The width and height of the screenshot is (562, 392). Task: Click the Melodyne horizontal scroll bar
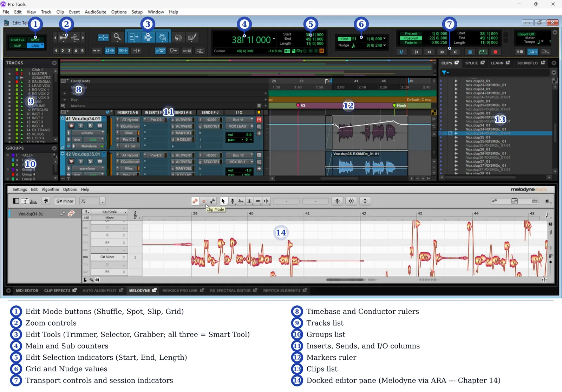345,280
